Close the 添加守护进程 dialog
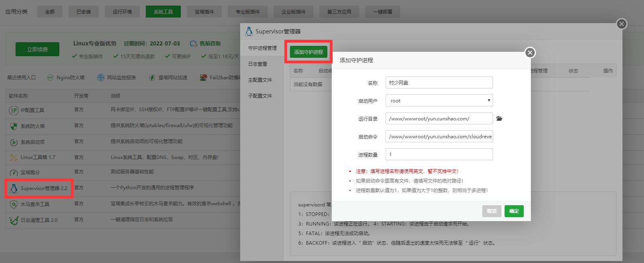Screen dimensions: 644x263 (x=529, y=53)
